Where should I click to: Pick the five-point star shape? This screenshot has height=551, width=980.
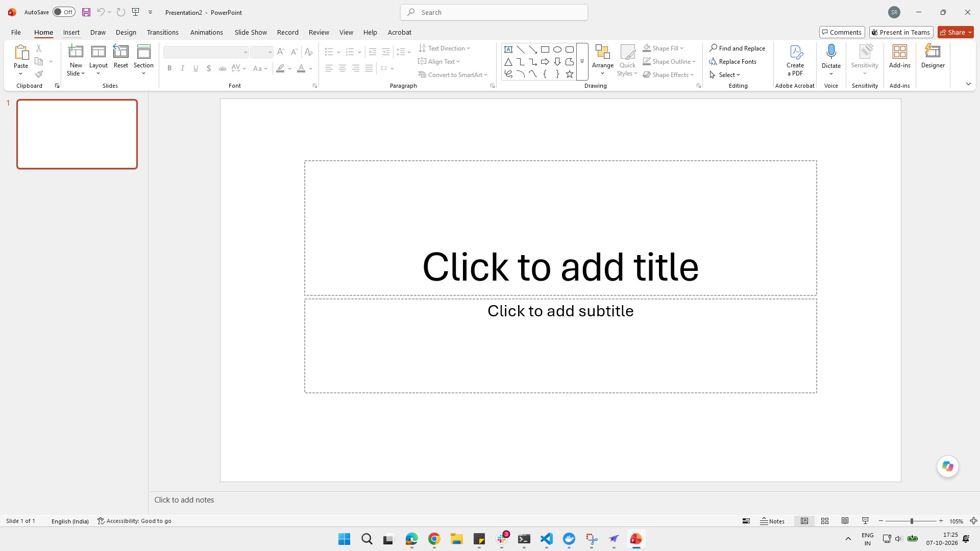coord(570,74)
